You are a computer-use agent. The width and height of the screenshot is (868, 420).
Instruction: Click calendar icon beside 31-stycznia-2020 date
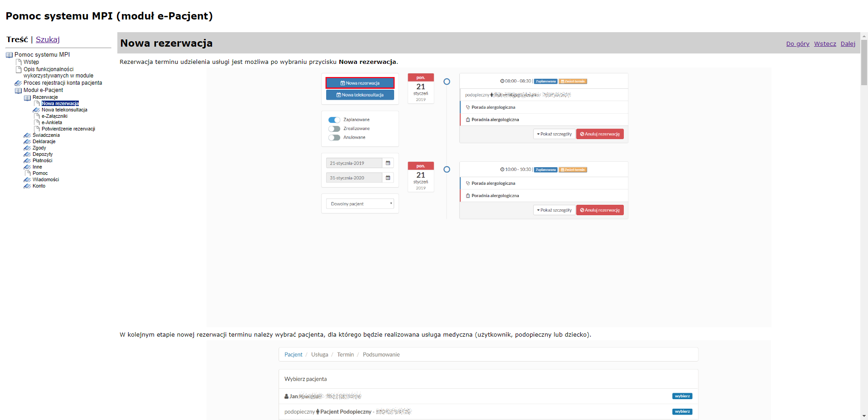(x=388, y=178)
